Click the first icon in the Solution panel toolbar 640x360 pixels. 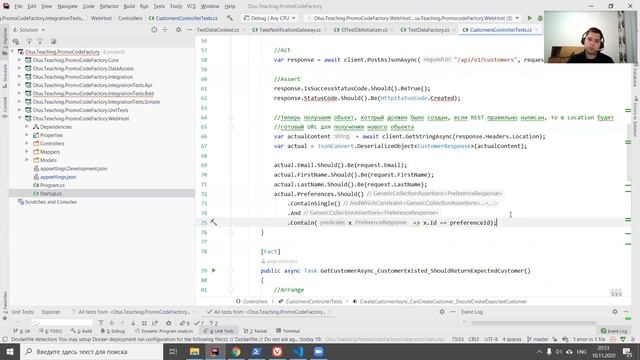click(16, 41)
